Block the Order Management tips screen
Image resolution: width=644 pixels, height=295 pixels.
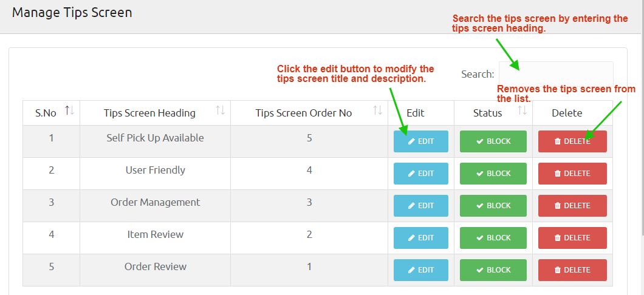coord(493,206)
